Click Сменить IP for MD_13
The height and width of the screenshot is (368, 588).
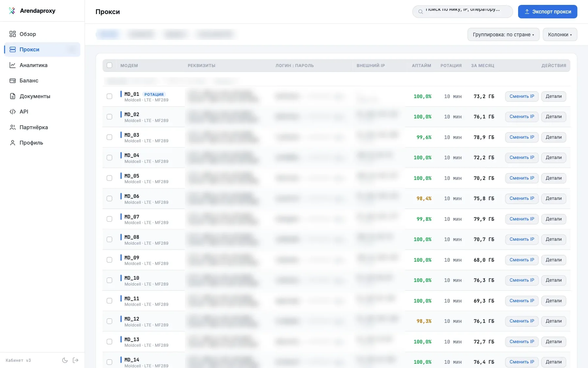coord(522,342)
